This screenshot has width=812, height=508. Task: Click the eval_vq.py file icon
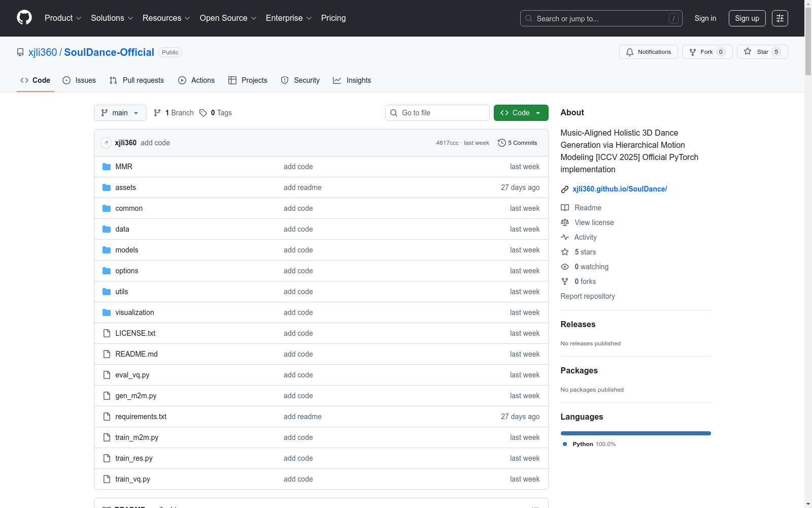coord(107,375)
